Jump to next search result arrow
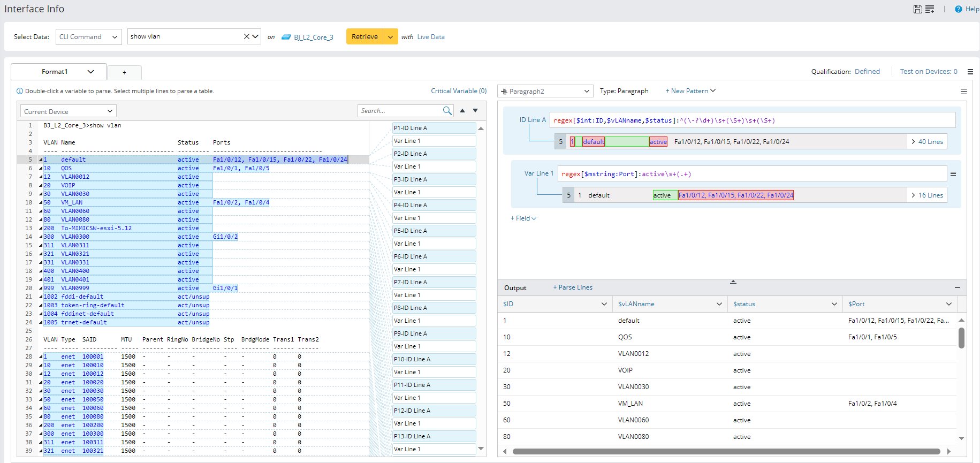This screenshot has width=980, height=463. 475,111
